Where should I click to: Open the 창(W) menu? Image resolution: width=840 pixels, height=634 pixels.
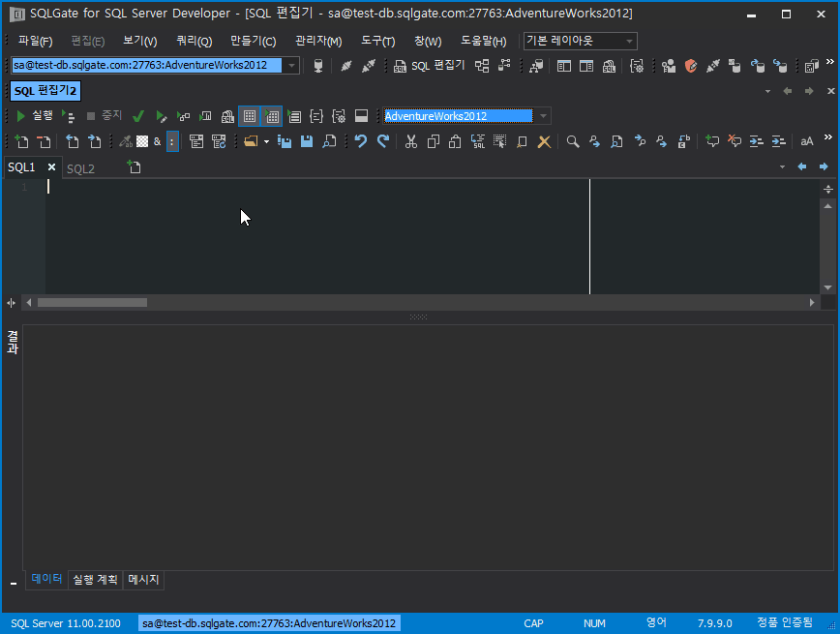428,42
